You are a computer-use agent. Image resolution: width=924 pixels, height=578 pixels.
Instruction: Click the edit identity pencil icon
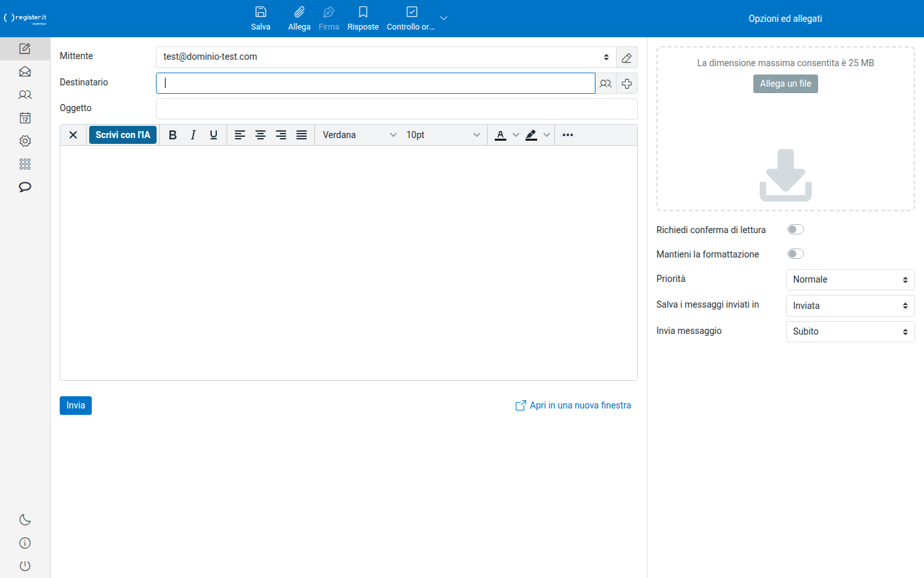[627, 57]
